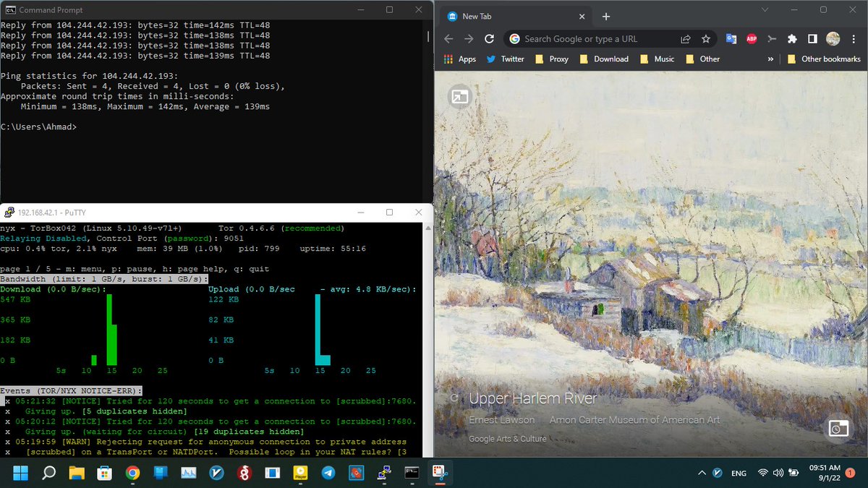This screenshot has width=868, height=488.
Task: Click the Ernest Lawson artist link
Action: (x=502, y=419)
